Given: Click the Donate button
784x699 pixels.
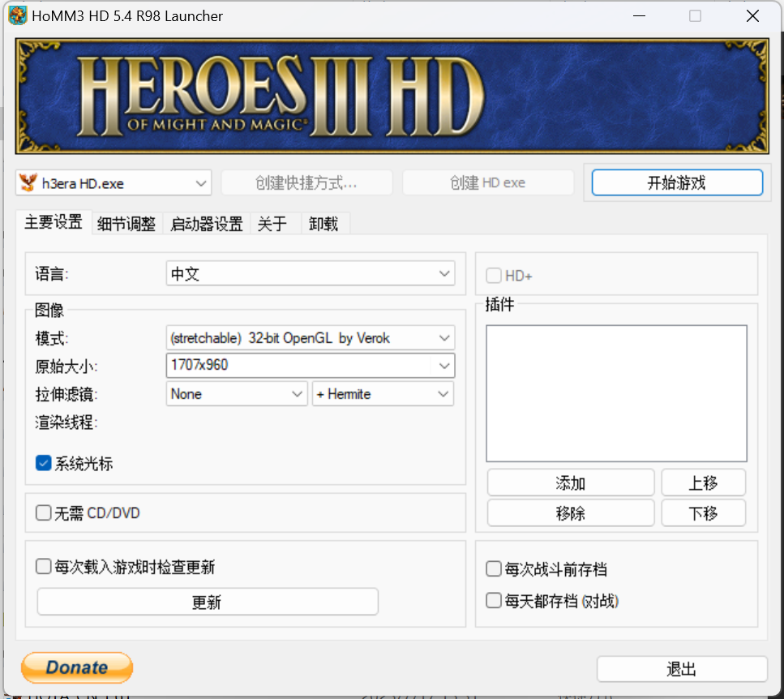Looking at the screenshot, I should click(77, 667).
